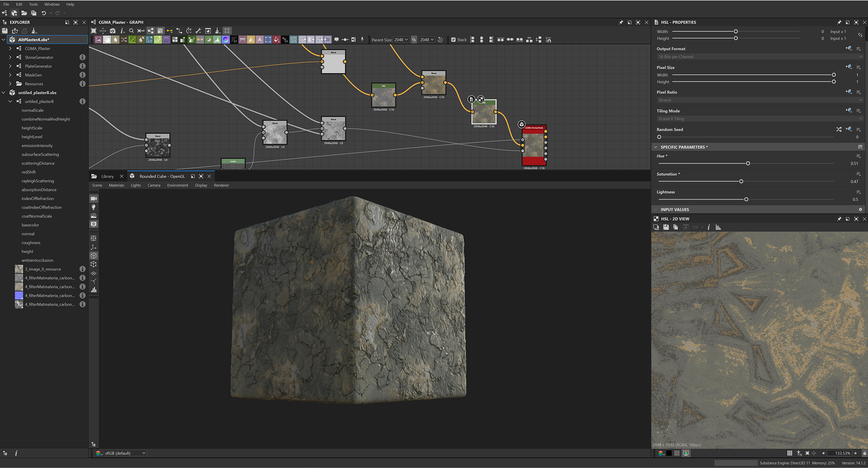
Task: Click the camera screenshot icon in graph toolbar
Action: (x=113, y=31)
